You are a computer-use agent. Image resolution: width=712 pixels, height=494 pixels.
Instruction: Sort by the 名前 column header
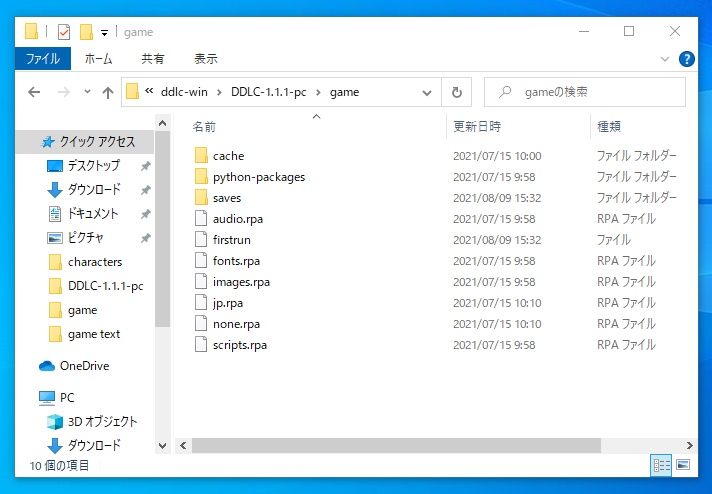click(x=204, y=127)
